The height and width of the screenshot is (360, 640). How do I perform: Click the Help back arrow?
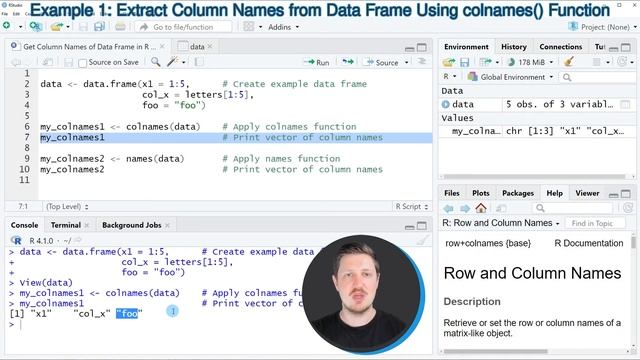(449, 209)
